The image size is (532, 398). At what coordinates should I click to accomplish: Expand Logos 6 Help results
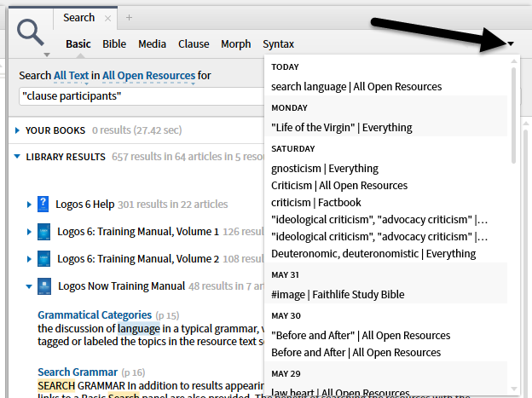[29, 205]
